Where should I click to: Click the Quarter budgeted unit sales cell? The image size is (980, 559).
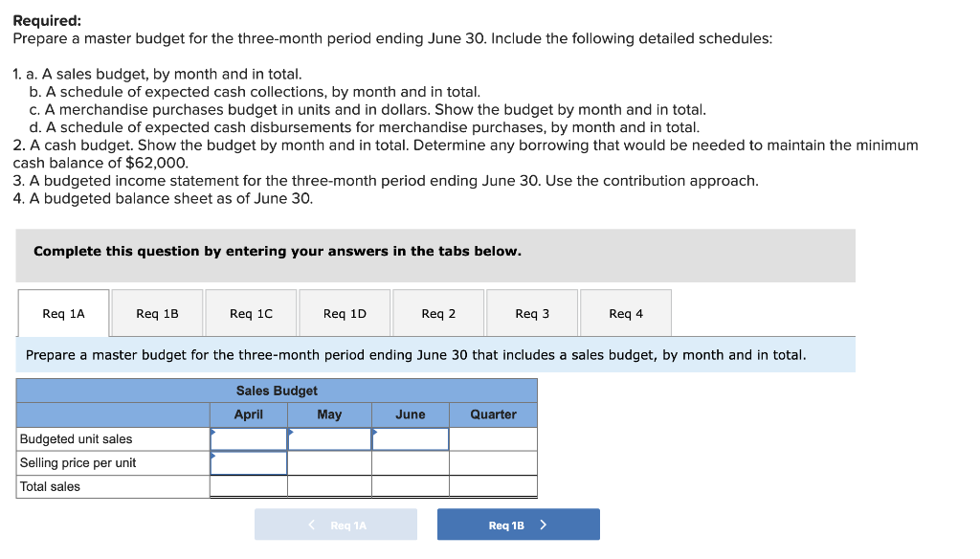point(493,439)
